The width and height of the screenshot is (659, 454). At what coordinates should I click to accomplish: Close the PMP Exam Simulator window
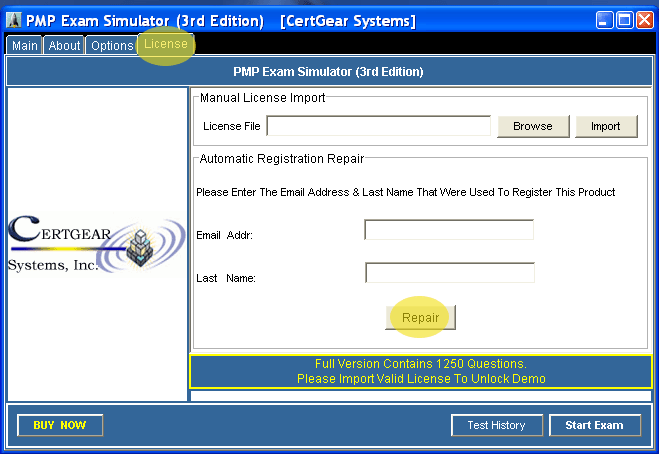645,20
